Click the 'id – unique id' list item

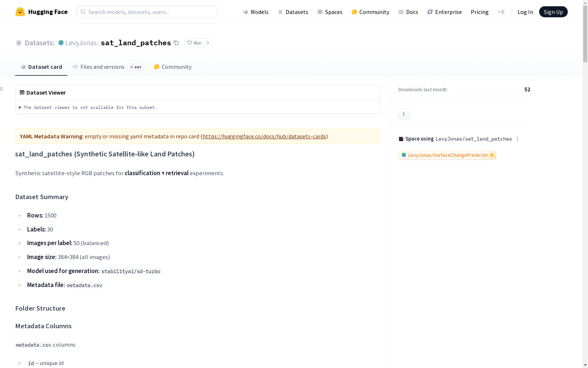(46, 363)
